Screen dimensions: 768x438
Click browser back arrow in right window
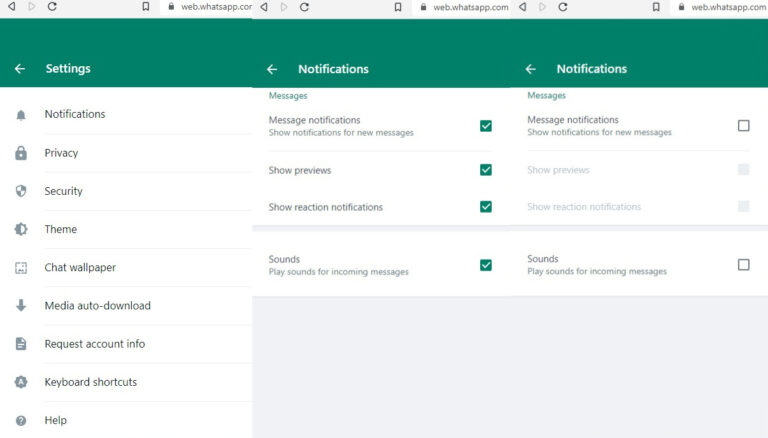pyautogui.click(x=523, y=7)
